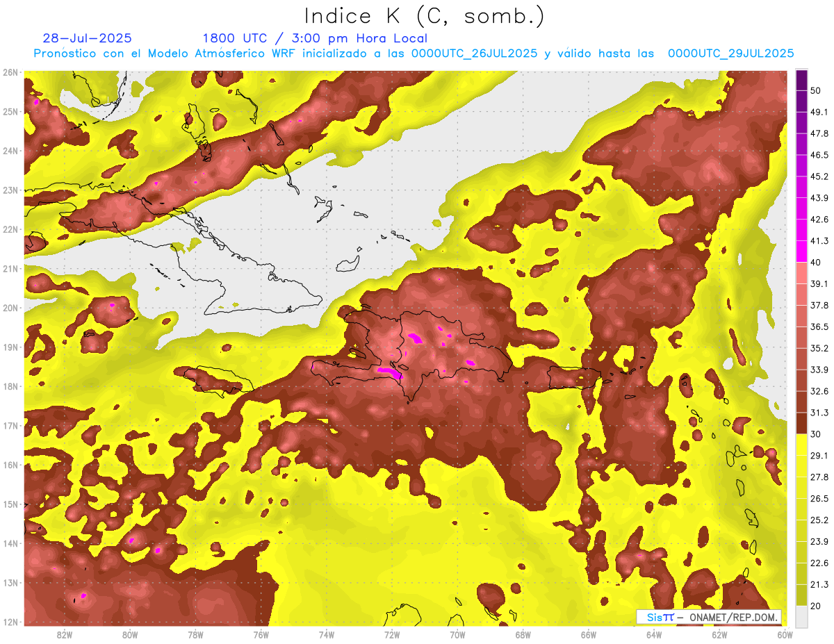Click the "36.5" color scale value
The width and height of the screenshot is (834, 644).
[819, 327]
